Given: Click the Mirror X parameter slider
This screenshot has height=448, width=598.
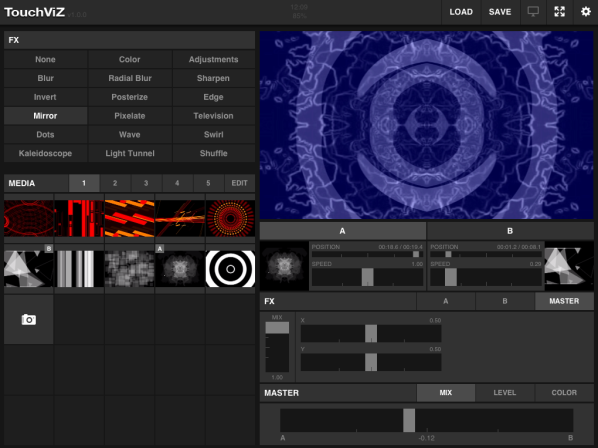Looking at the screenshot, I should [371, 334].
